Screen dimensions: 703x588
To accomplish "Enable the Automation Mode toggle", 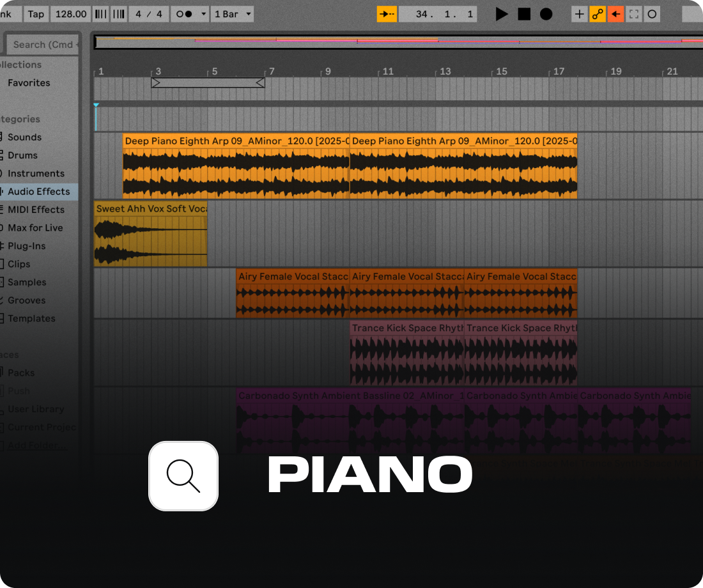I will 597,13.
